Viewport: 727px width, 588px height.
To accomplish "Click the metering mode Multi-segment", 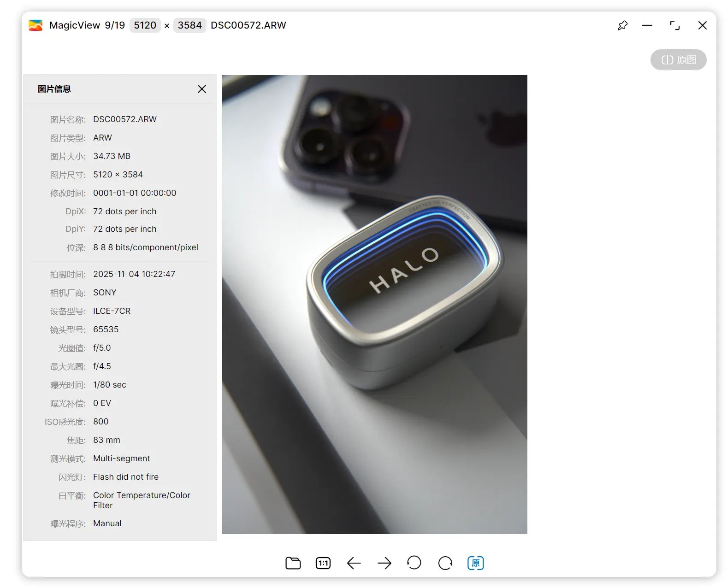I will [x=122, y=459].
